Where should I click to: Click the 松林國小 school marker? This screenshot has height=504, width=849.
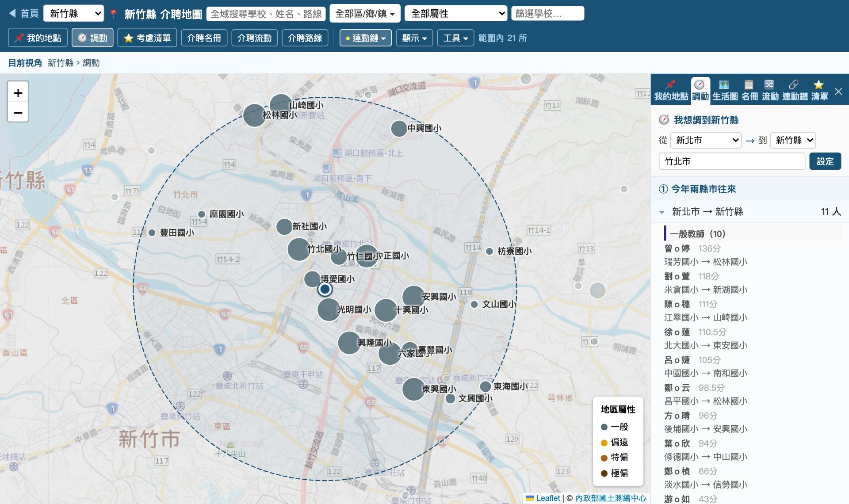pos(254,115)
